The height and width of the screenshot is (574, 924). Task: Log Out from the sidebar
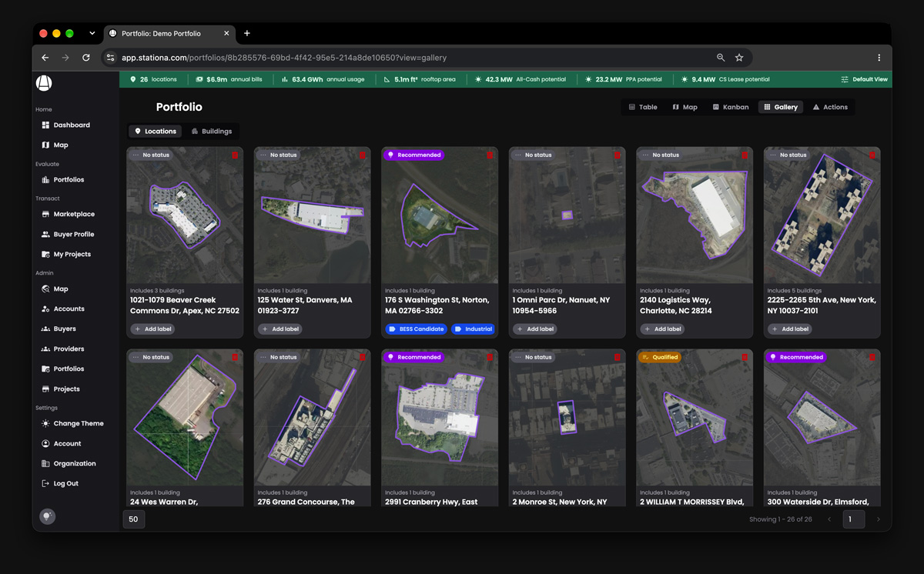tap(60, 483)
